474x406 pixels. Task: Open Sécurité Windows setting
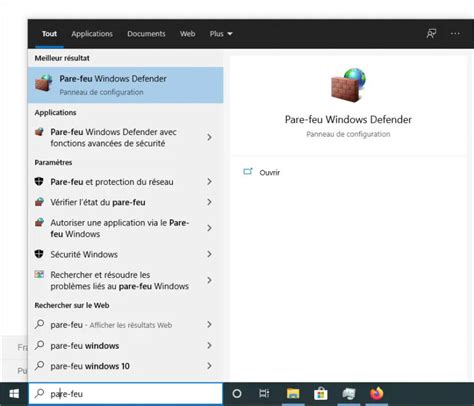[126, 254]
